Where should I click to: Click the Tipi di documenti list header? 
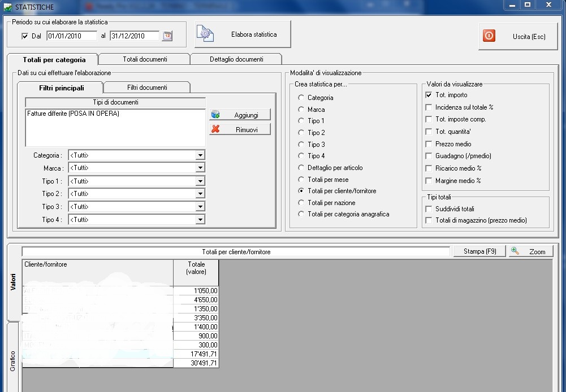(x=115, y=102)
